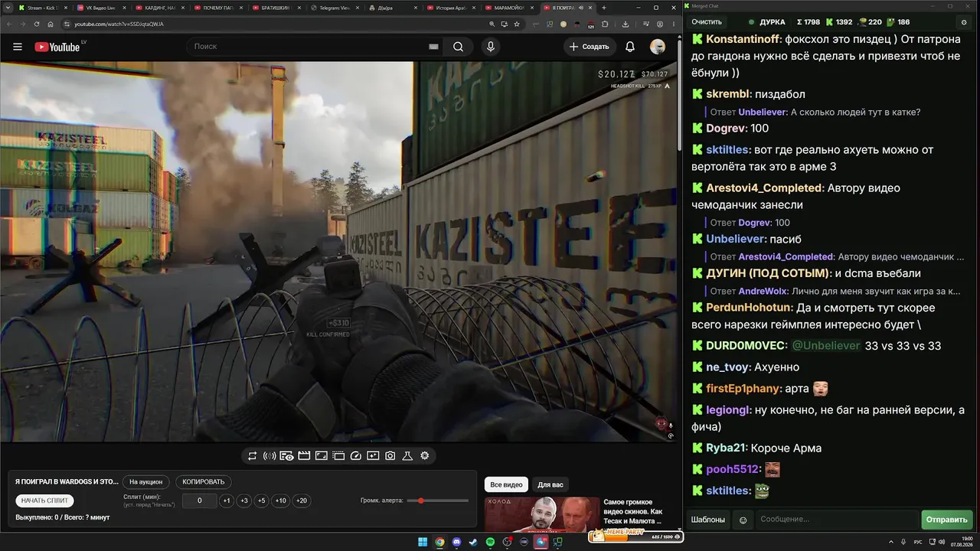This screenshot has height=551, width=980.
Task: Select the Для вас filter chip
Action: (550, 484)
